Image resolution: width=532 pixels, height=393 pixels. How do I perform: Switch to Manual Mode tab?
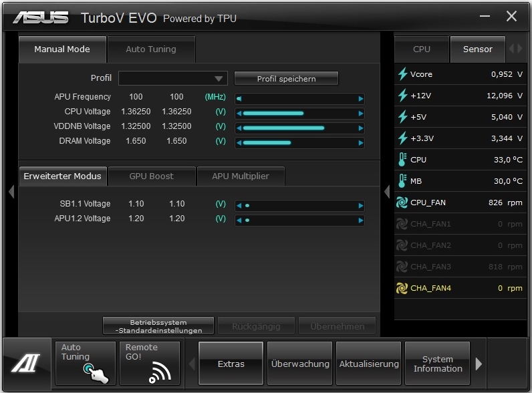click(62, 49)
